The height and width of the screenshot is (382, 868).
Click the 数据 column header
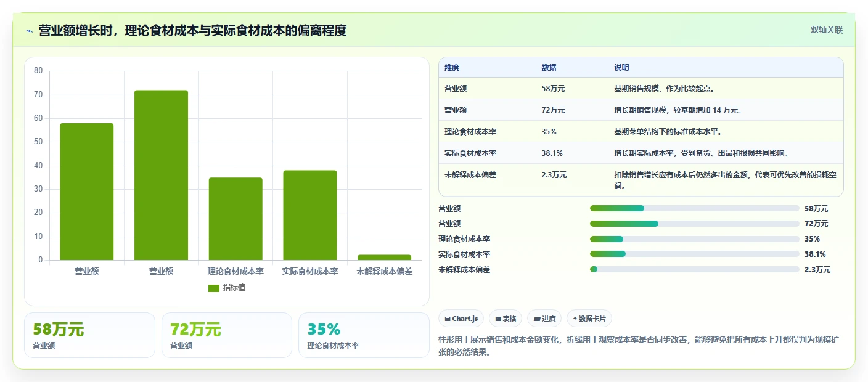tap(549, 68)
